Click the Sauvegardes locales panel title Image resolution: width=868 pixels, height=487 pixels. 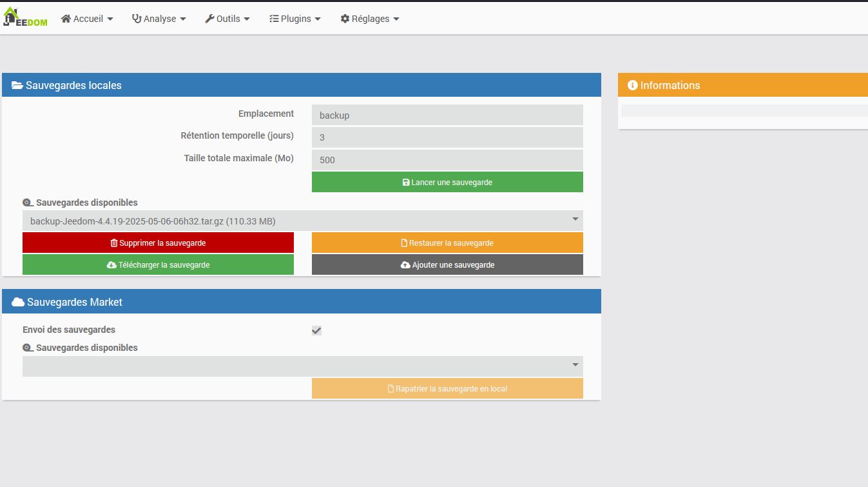pyautogui.click(x=73, y=85)
